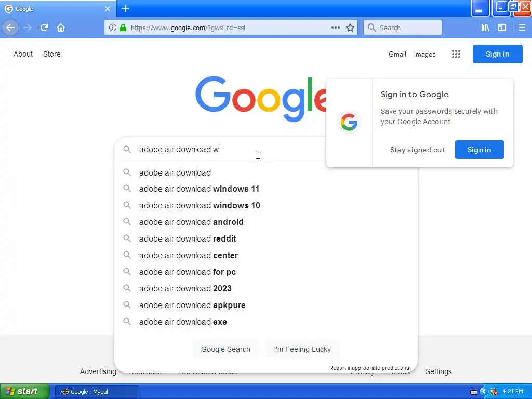
Task: Select suggestion "adobe air download"
Action: point(266,172)
